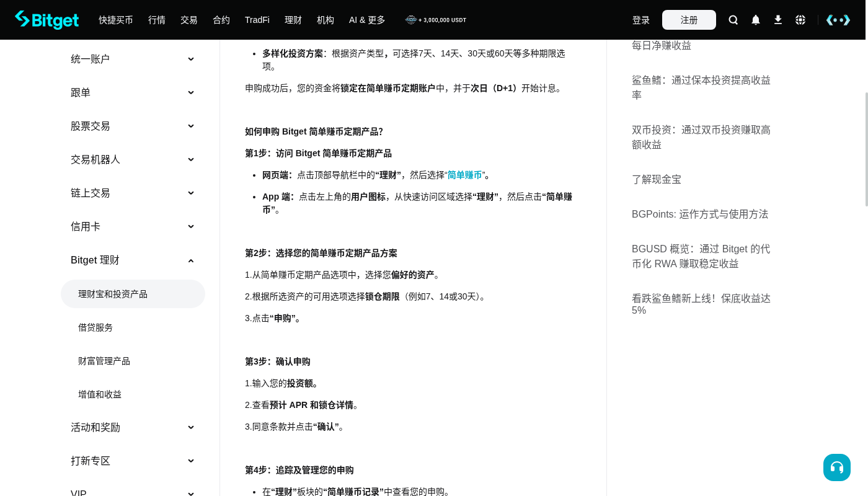Click the Bitget logo
The image size is (868, 496).
tap(47, 20)
